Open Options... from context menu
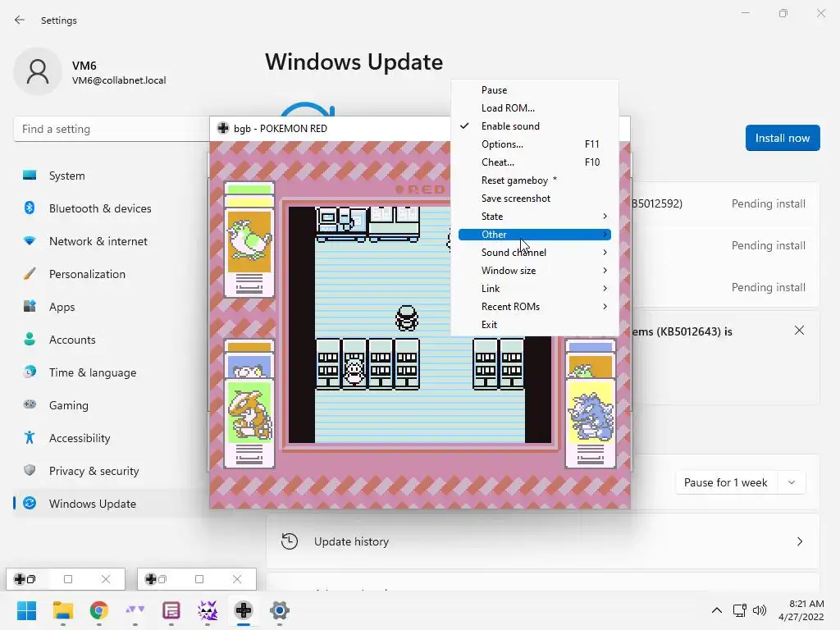This screenshot has height=630, width=840. pyautogui.click(x=535, y=144)
